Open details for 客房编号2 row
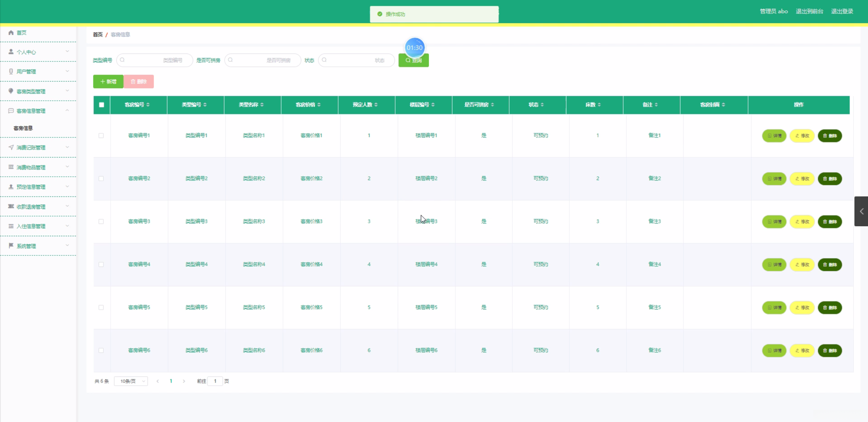 774,179
